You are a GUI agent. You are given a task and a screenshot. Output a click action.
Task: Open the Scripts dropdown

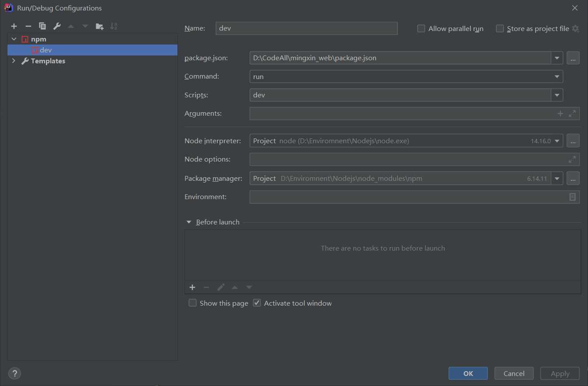[557, 95]
